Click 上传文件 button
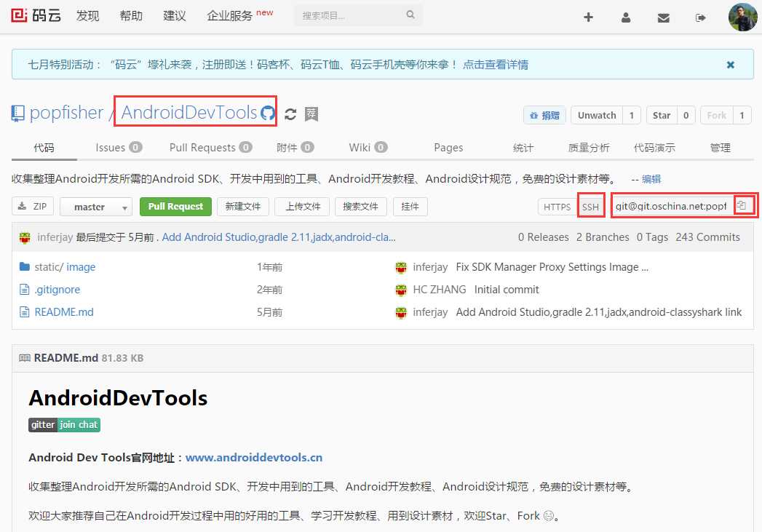762x532 pixels. pos(302,207)
